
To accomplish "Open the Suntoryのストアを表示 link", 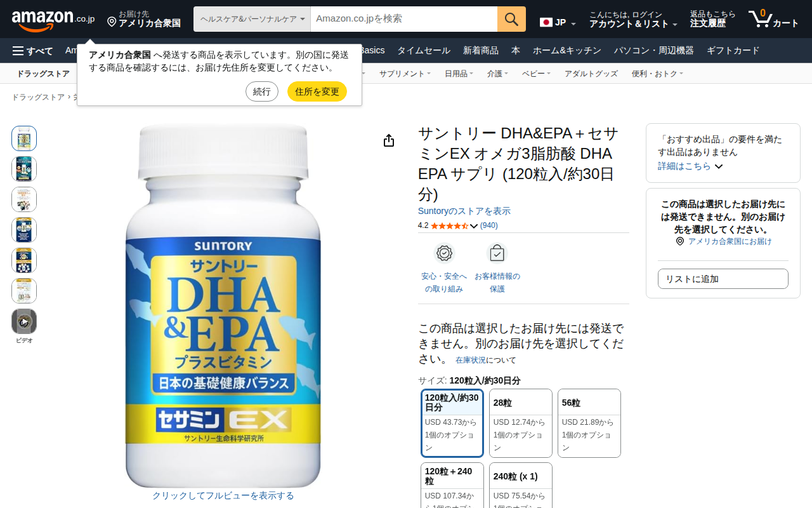I will pos(464,211).
